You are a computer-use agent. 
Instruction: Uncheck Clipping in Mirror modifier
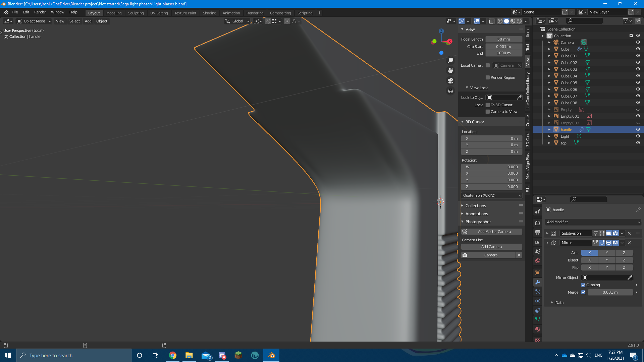pyautogui.click(x=583, y=285)
